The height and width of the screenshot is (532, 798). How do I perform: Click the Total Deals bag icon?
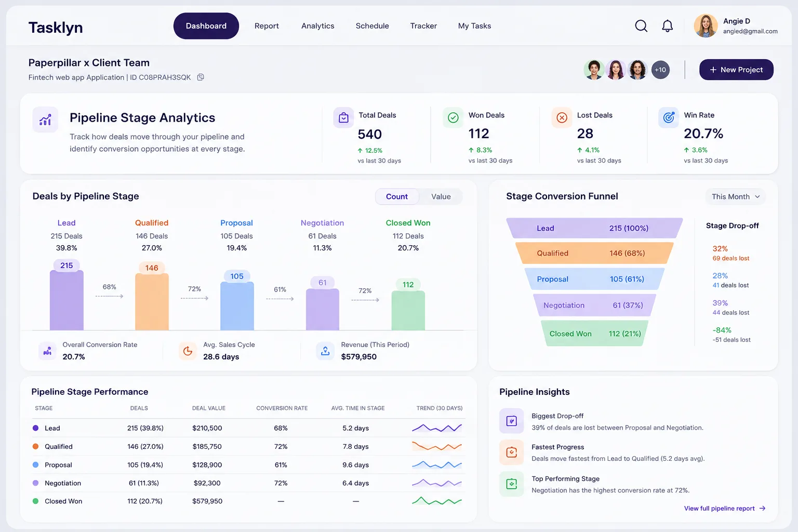point(343,118)
